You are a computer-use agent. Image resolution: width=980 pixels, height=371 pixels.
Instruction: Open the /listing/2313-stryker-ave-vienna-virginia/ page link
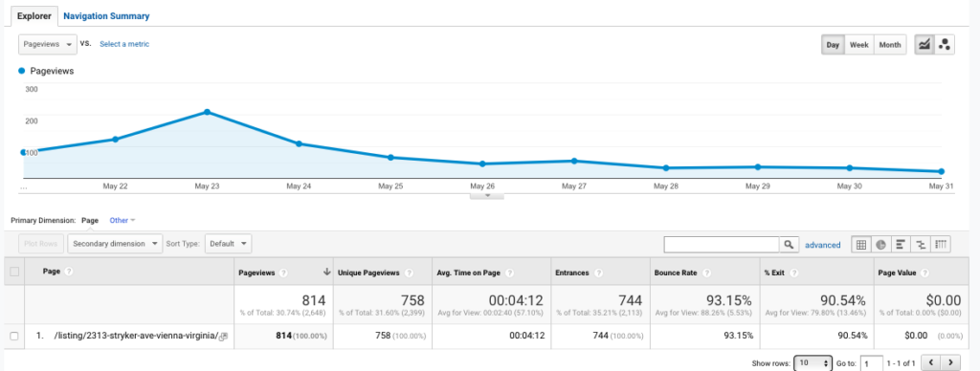(136, 336)
